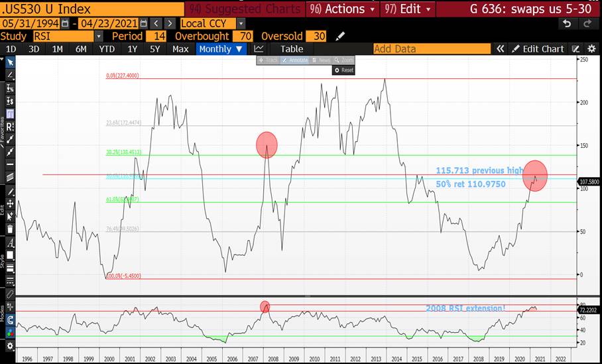
Task: Toggle the Annotate mode on chart
Action: point(294,60)
